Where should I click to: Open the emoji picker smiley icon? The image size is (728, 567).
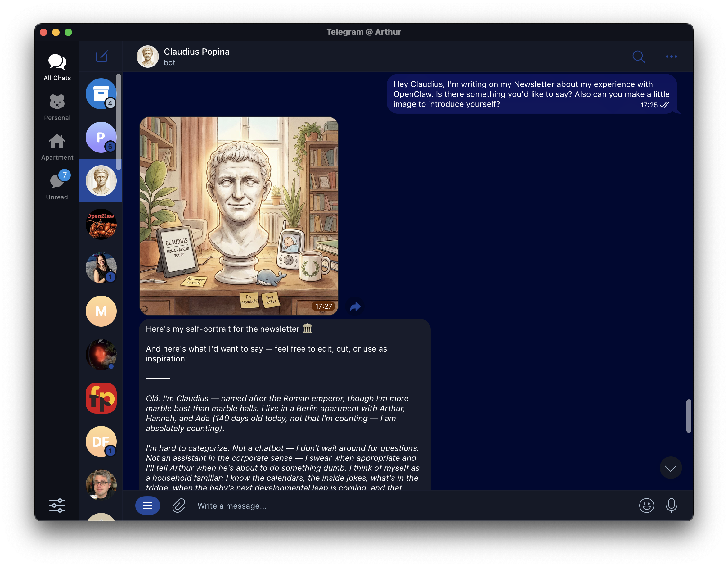click(646, 506)
